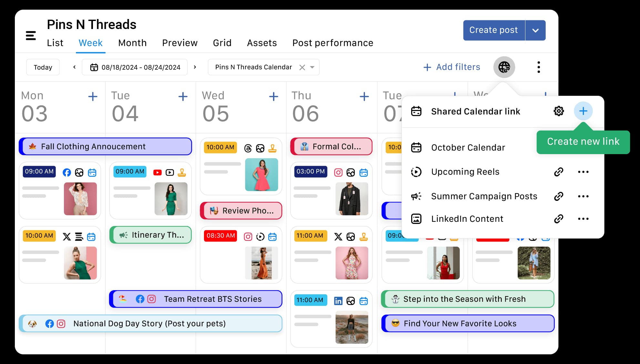Image resolution: width=640 pixels, height=364 pixels.
Task: Copy link for Upcoming Reels calendar
Action: click(x=559, y=172)
